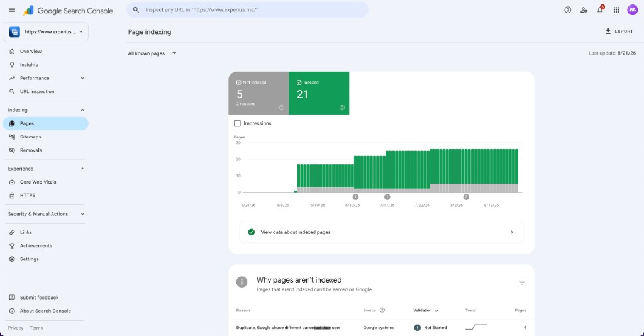The width and height of the screenshot is (644, 336).
Task: Click the Google Search Console logo
Action: [x=68, y=11]
